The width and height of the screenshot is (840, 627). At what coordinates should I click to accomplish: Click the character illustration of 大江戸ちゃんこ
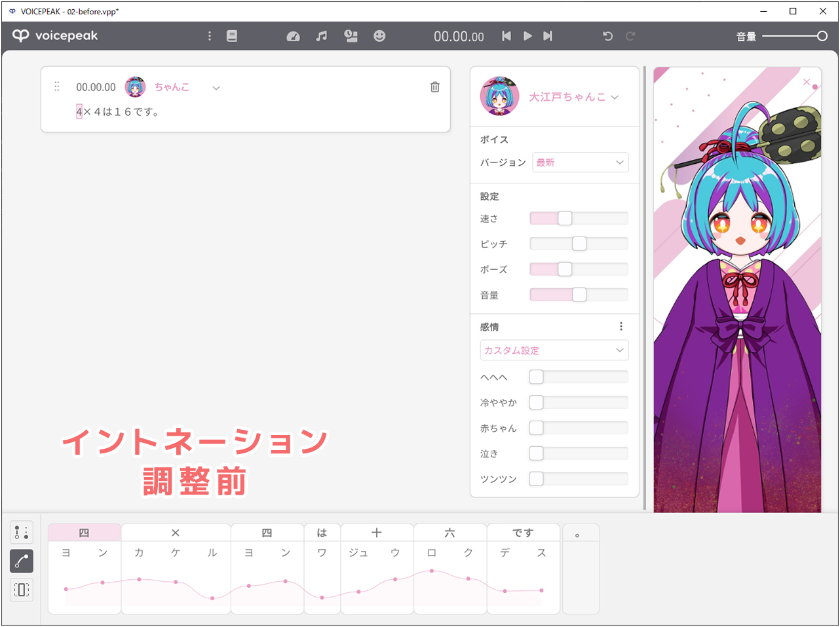pos(737,290)
